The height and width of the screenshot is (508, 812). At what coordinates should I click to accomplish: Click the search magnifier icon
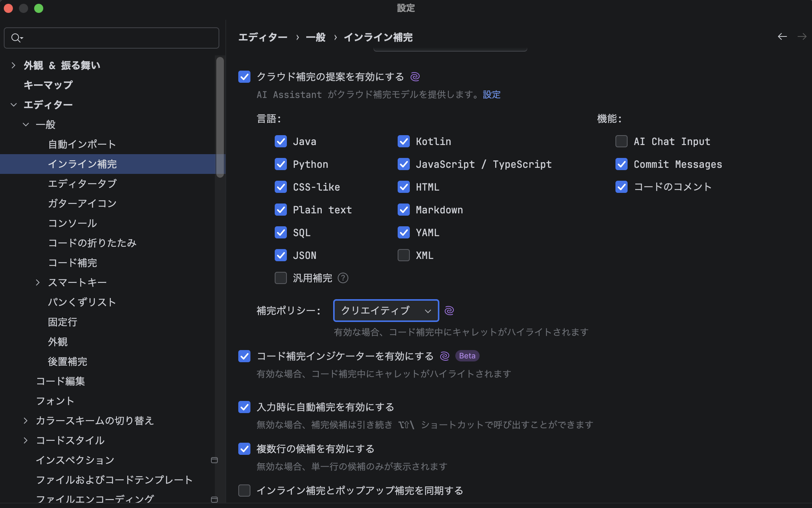pos(16,38)
